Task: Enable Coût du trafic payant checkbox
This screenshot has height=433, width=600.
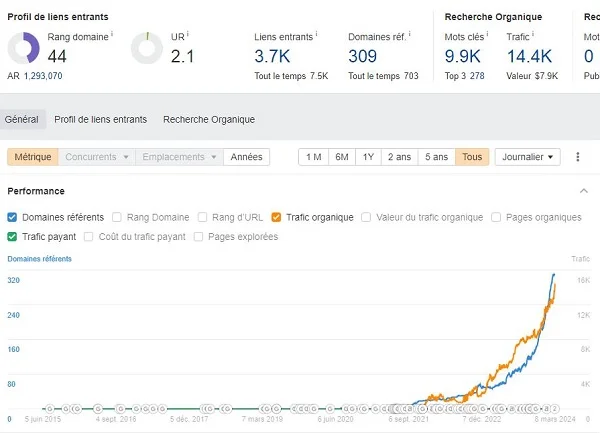Action: click(x=88, y=237)
